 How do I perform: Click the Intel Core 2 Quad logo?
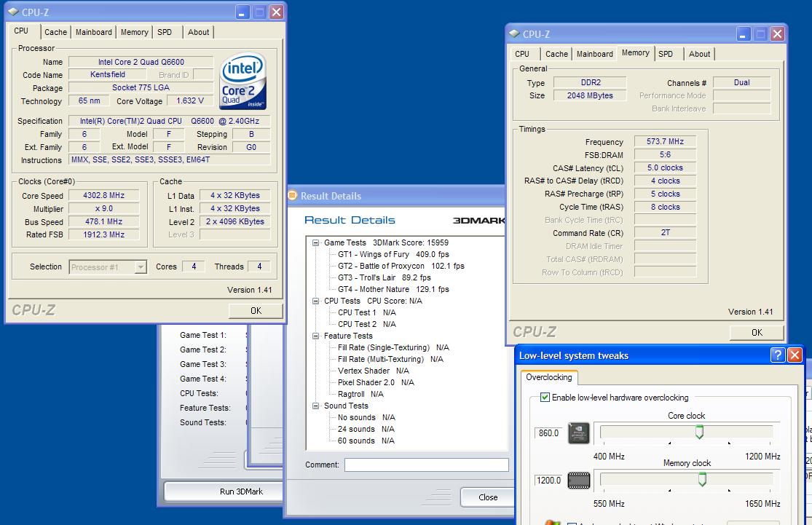(x=243, y=81)
